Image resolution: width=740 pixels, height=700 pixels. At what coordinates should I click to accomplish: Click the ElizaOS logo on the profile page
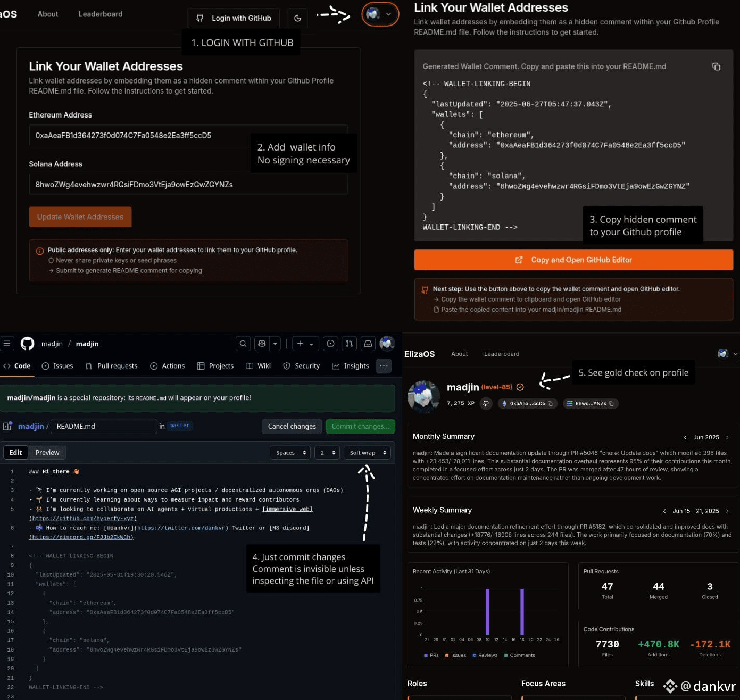pos(419,354)
